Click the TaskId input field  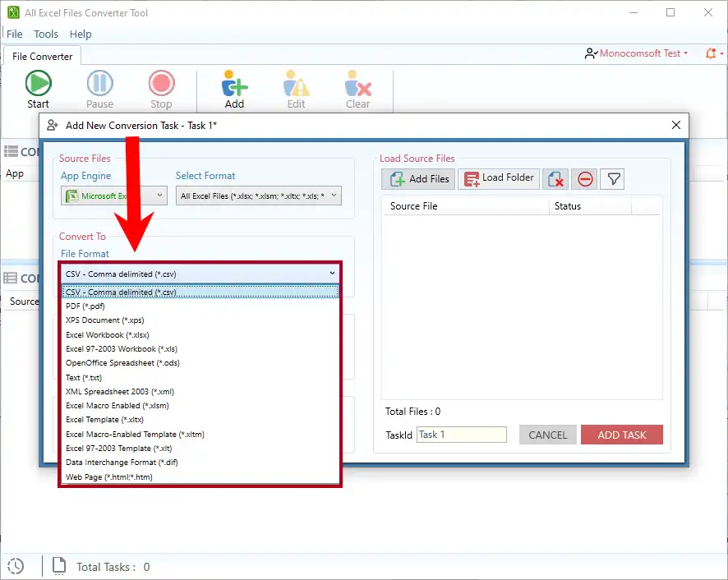pos(462,435)
